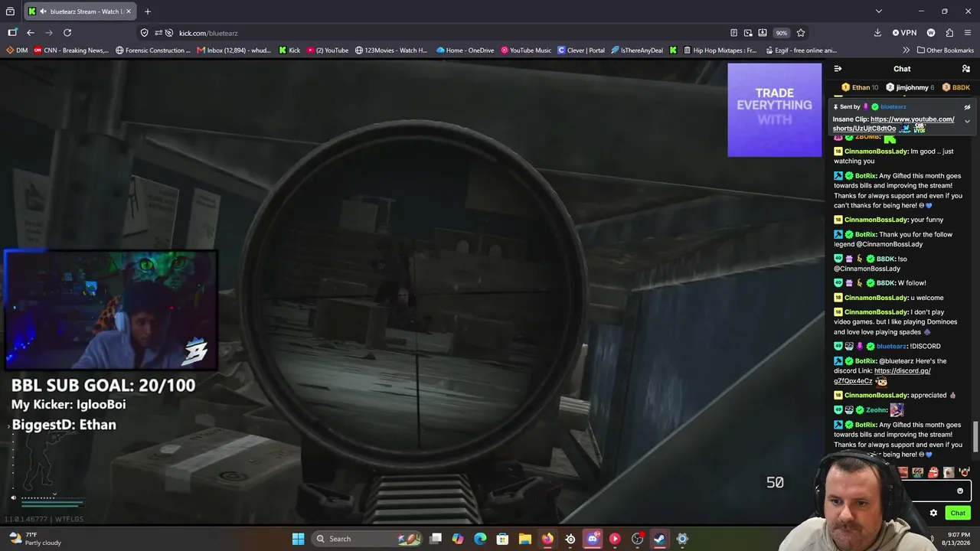Open the YouTube shorts link in pinned message
The width and height of the screenshot is (980, 551).
coord(893,124)
